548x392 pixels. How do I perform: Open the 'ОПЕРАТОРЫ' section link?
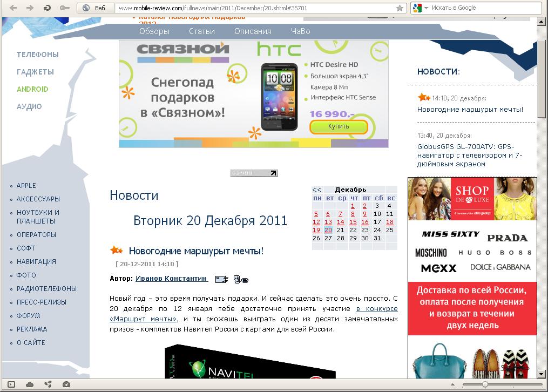point(36,234)
